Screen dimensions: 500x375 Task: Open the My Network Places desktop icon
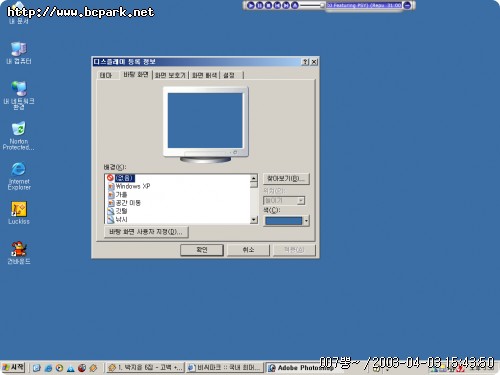pyautogui.click(x=19, y=95)
